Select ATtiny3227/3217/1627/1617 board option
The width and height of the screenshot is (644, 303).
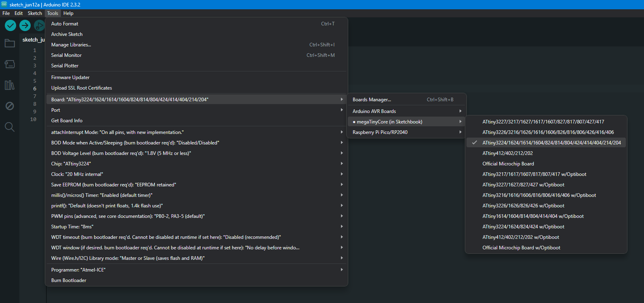[546, 122]
